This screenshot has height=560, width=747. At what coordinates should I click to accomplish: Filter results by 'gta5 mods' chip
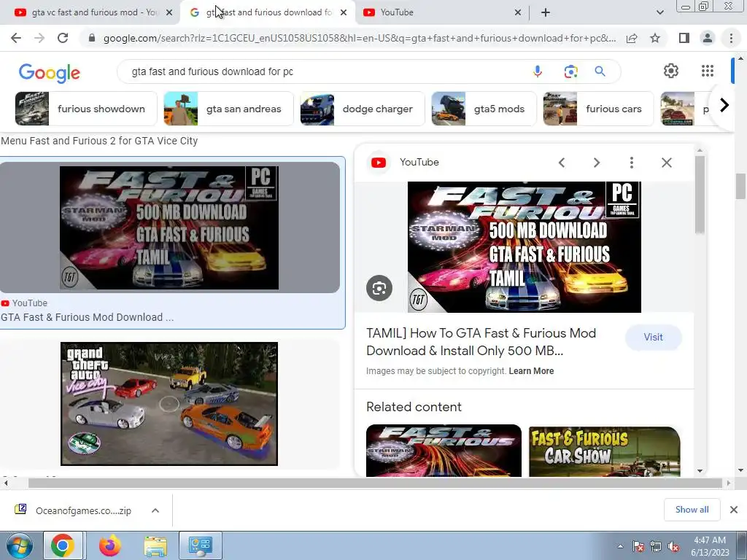(x=484, y=109)
